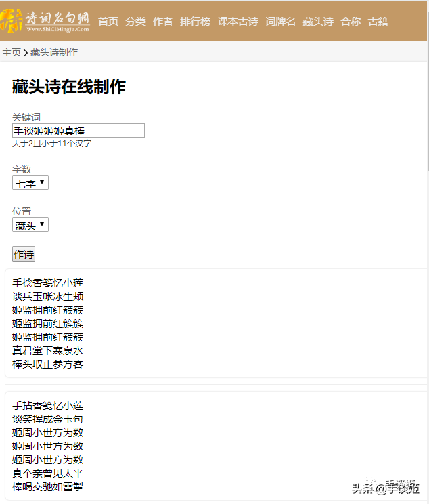The height and width of the screenshot is (504, 429).
Task: Open the 分类 nav item
Action: click(135, 22)
